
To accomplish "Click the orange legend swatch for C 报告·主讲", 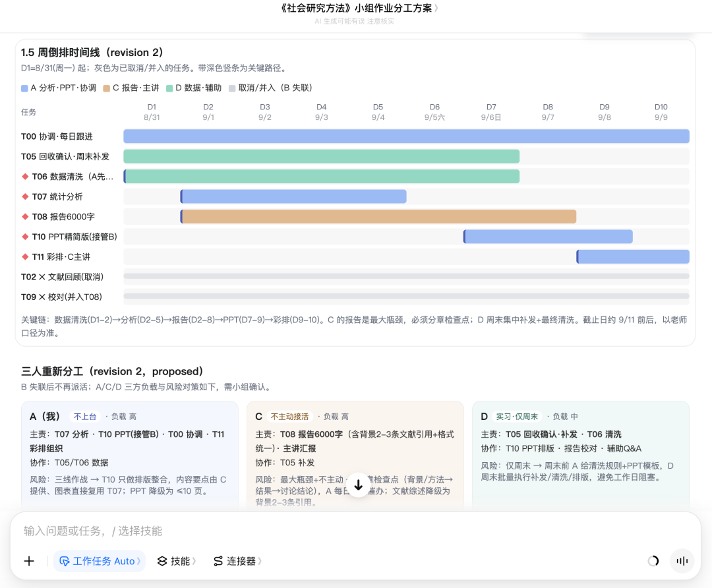I will click(107, 88).
